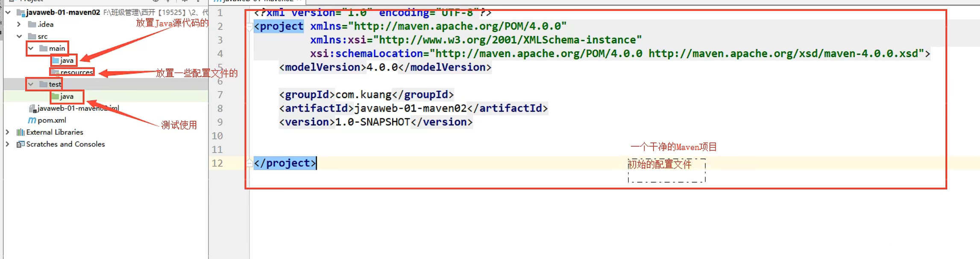Click line number 9 in the gutter
This screenshot has width=980, height=259.
click(x=220, y=122)
